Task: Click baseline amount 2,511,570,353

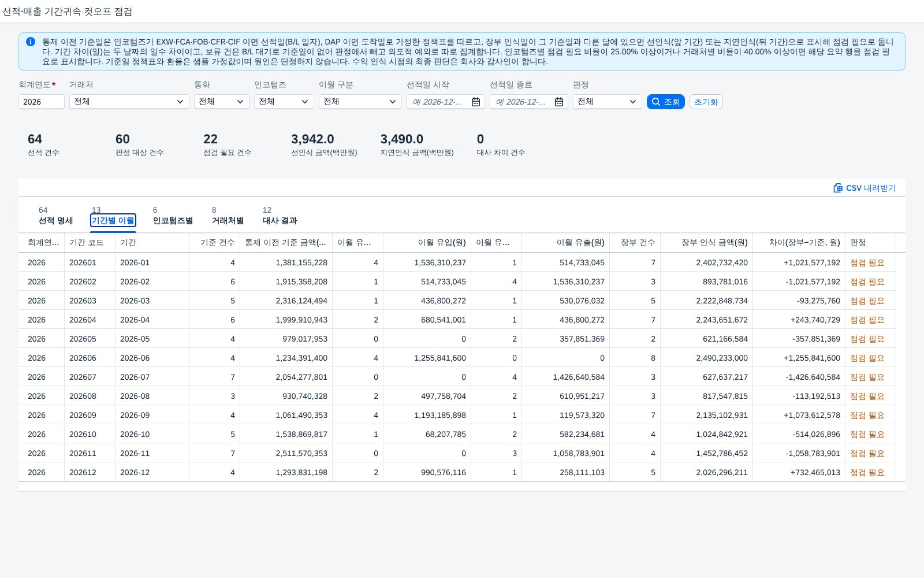Action: [x=301, y=453]
